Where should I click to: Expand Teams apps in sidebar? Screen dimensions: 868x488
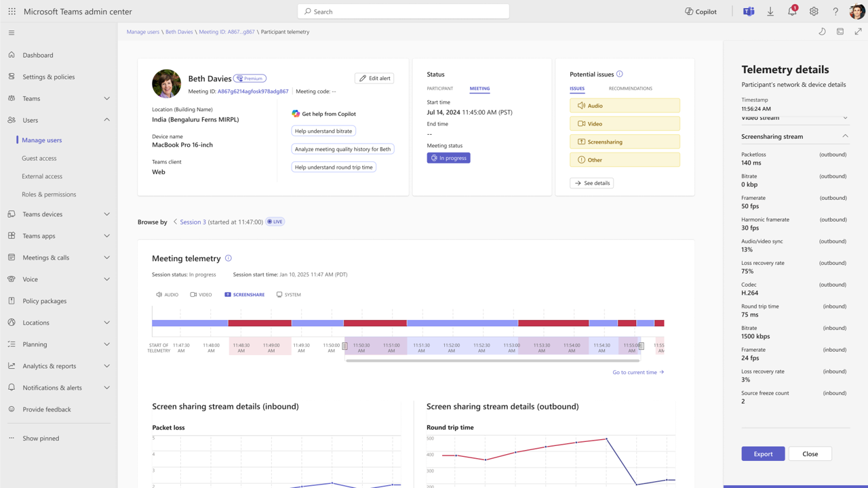106,236
